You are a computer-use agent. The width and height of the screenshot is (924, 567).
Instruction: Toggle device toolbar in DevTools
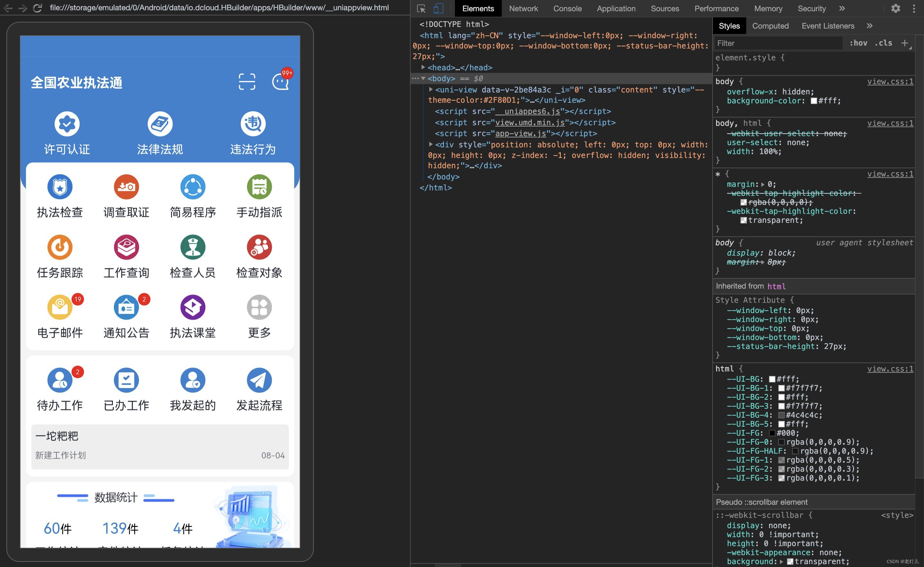[x=438, y=8]
